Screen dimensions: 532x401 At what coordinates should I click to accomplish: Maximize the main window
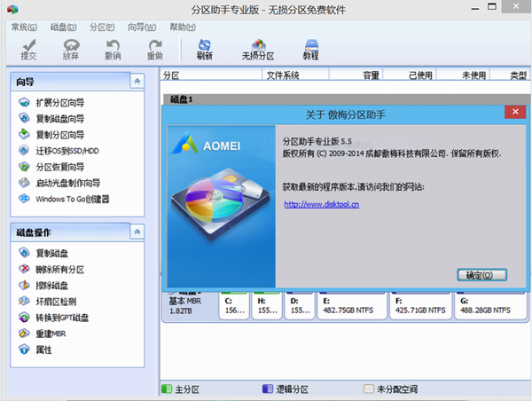coord(492,6)
